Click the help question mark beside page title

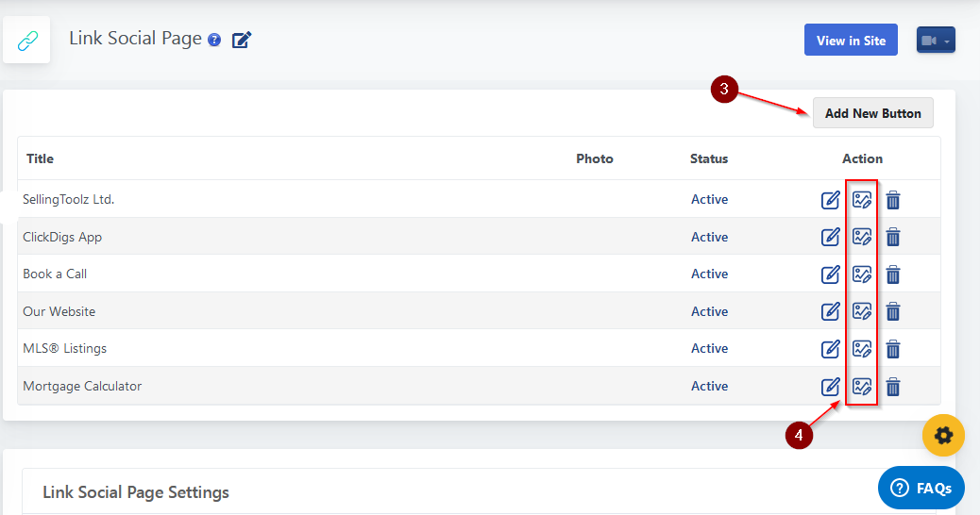pyautogui.click(x=214, y=40)
